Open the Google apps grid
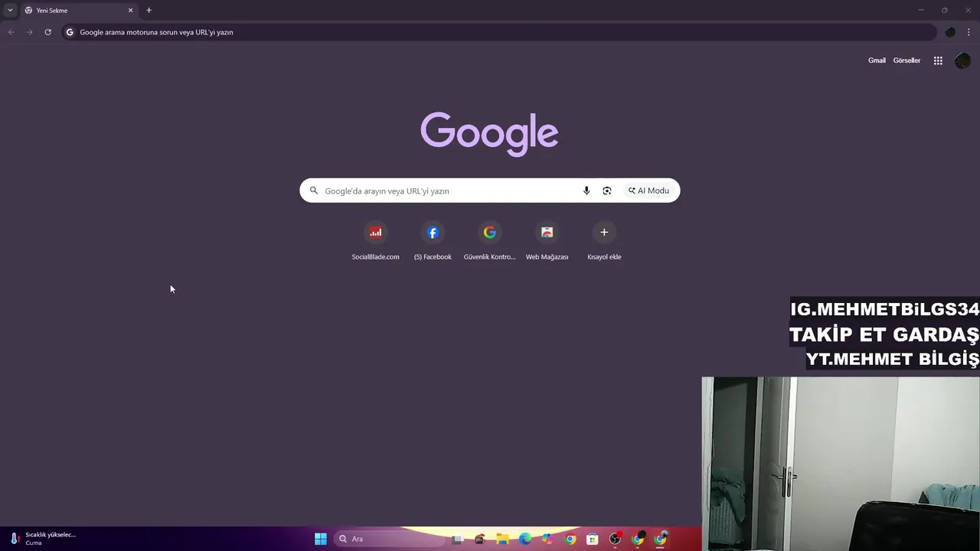Viewport: 980px width, 551px height. pos(938,60)
